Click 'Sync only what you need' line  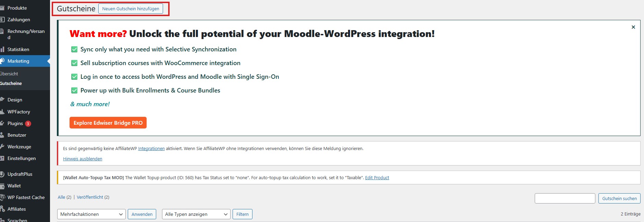point(158,49)
